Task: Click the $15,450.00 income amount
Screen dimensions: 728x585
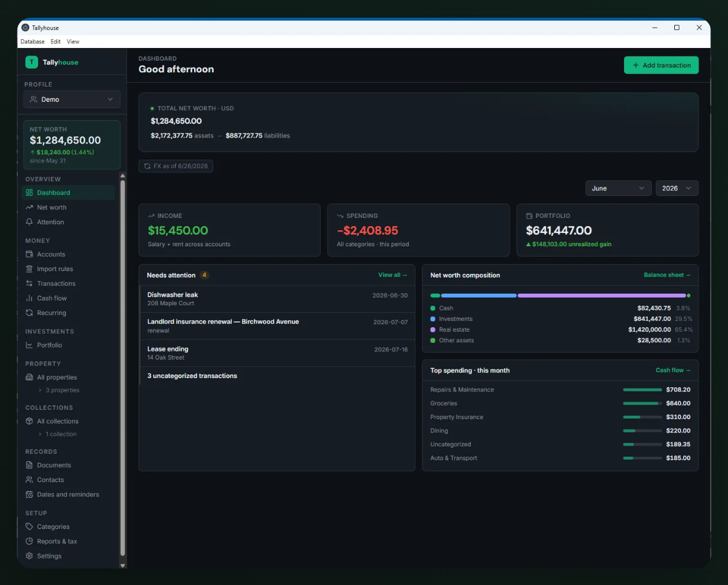Action: 178,231
